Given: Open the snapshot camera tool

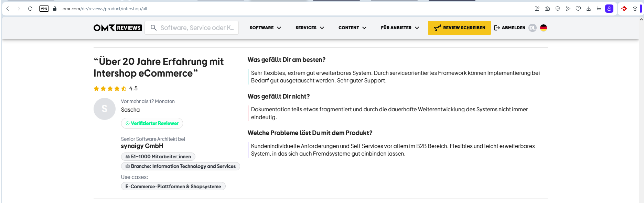Looking at the screenshot, I should tap(547, 9).
